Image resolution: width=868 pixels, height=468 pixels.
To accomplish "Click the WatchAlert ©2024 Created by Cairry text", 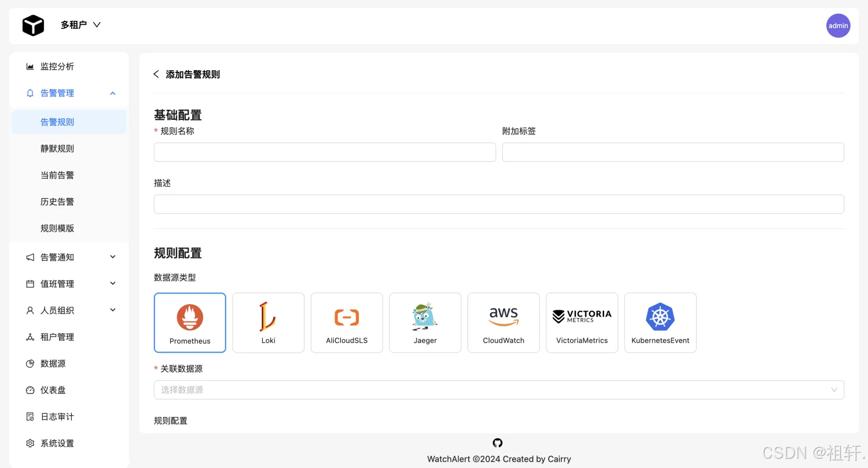I will (499, 459).
